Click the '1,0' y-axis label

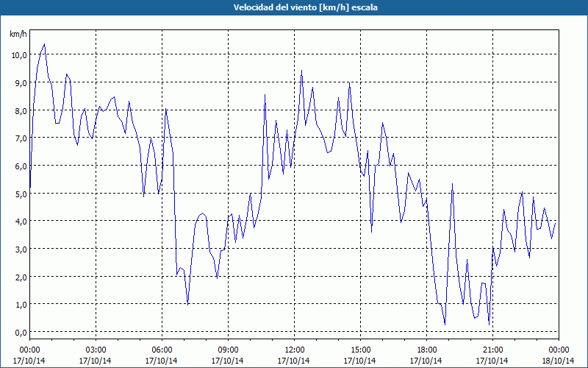(21, 305)
